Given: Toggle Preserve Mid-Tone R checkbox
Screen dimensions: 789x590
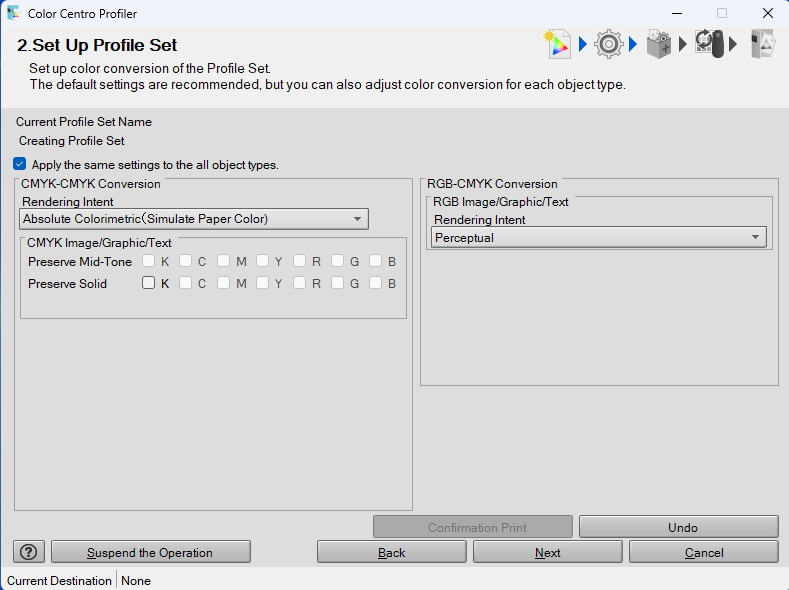Looking at the screenshot, I should [299, 261].
